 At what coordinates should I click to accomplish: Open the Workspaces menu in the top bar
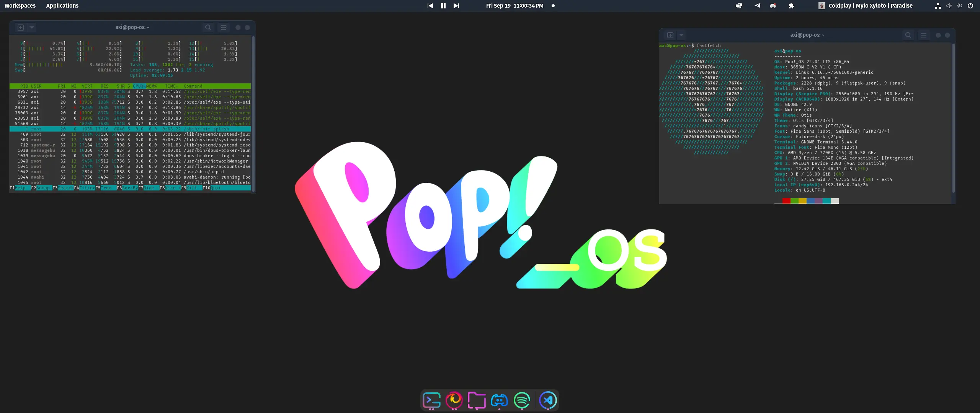tap(20, 5)
